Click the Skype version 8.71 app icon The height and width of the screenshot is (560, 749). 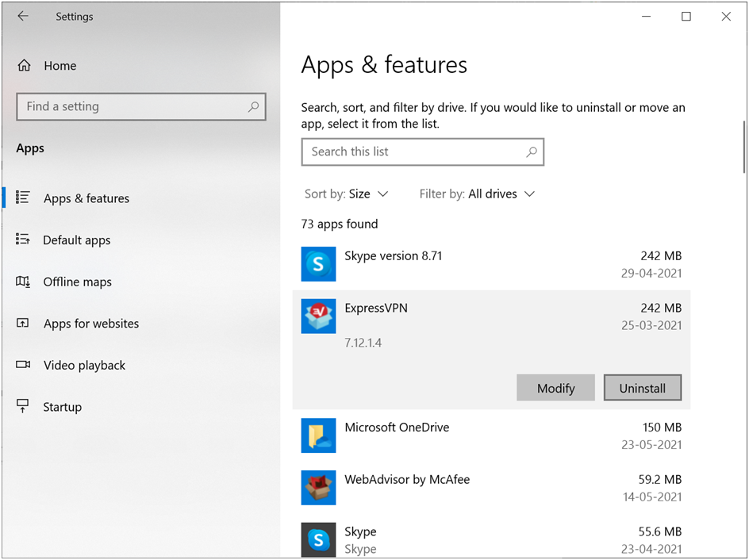pyautogui.click(x=318, y=264)
